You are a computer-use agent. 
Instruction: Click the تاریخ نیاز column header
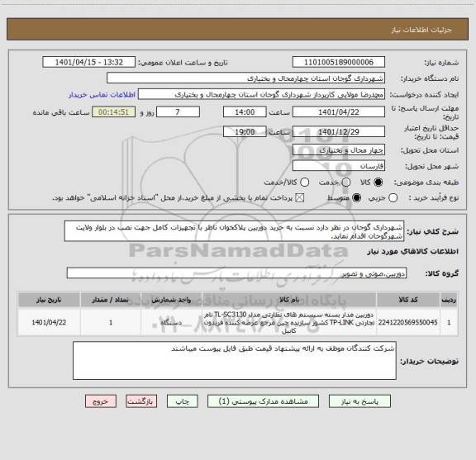[x=49, y=300]
